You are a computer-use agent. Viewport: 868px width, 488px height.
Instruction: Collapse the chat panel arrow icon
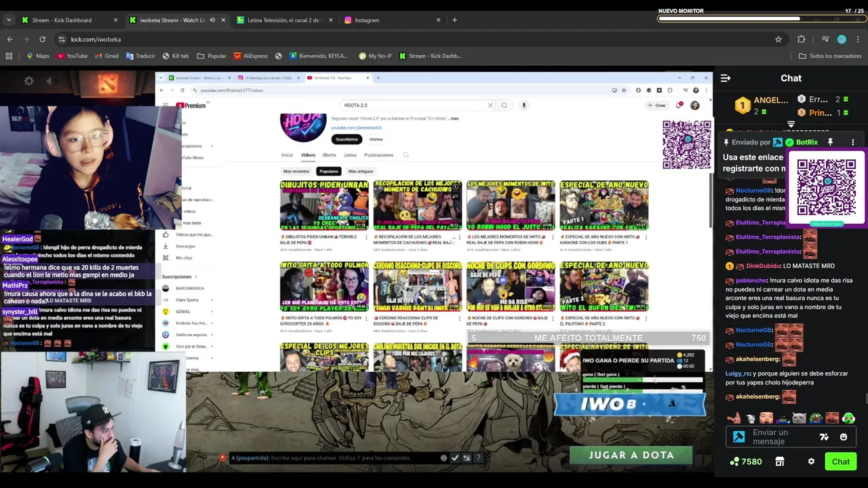pos(726,79)
